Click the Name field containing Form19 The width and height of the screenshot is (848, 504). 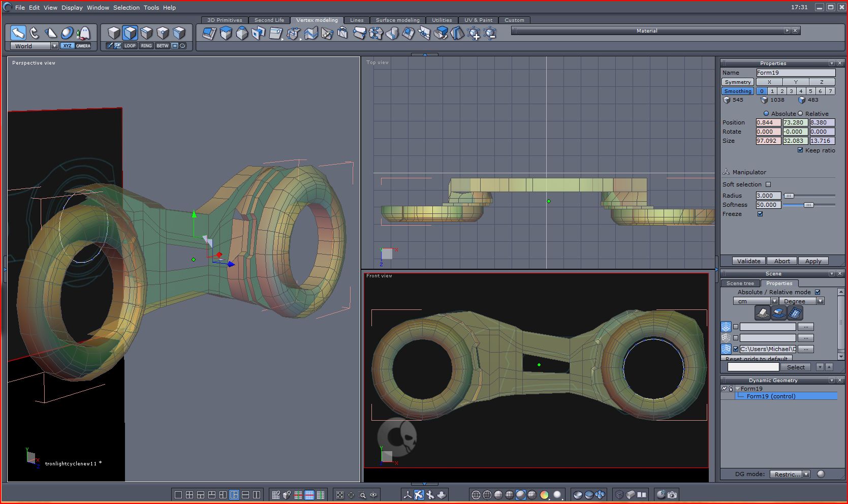[795, 73]
